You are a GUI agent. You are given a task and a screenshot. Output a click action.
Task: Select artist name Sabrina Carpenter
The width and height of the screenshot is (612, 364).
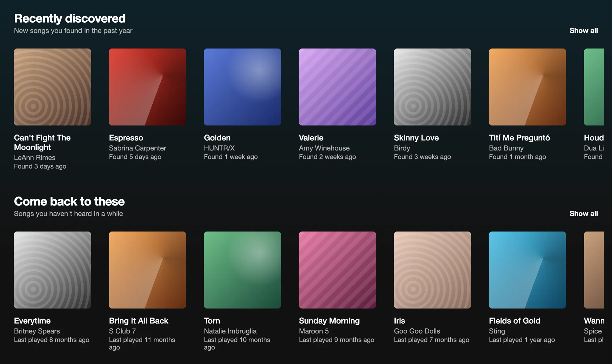pyautogui.click(x=137, y=148)
